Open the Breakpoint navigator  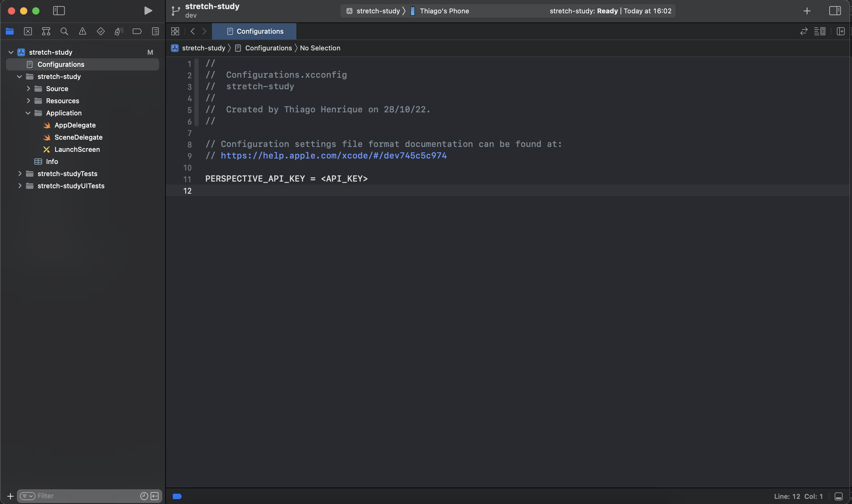click(x=137, y=31)
